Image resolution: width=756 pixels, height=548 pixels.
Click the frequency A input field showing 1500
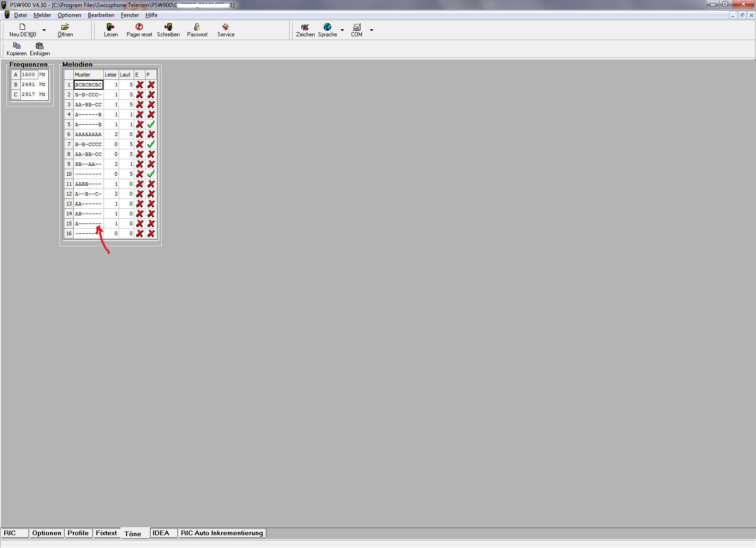(x=29, y=75)
